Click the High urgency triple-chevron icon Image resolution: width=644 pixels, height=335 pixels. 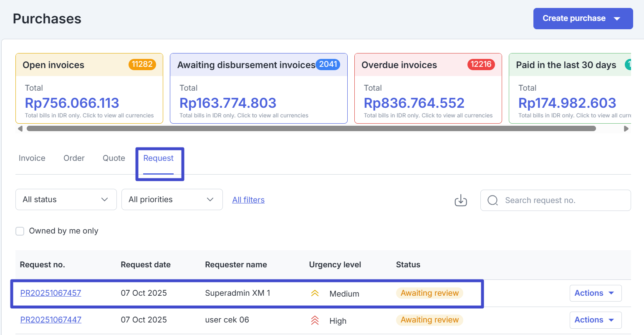(315, 320)
